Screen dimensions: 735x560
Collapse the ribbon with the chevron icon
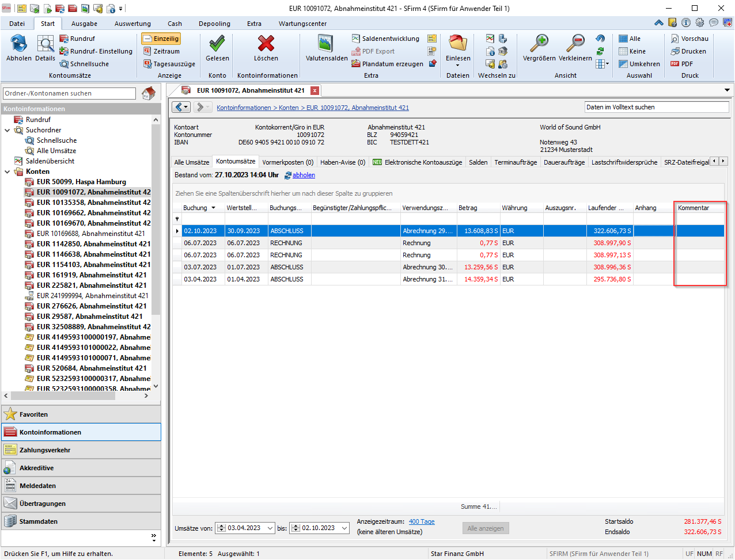pyautogui.click(x=659, y=23)
